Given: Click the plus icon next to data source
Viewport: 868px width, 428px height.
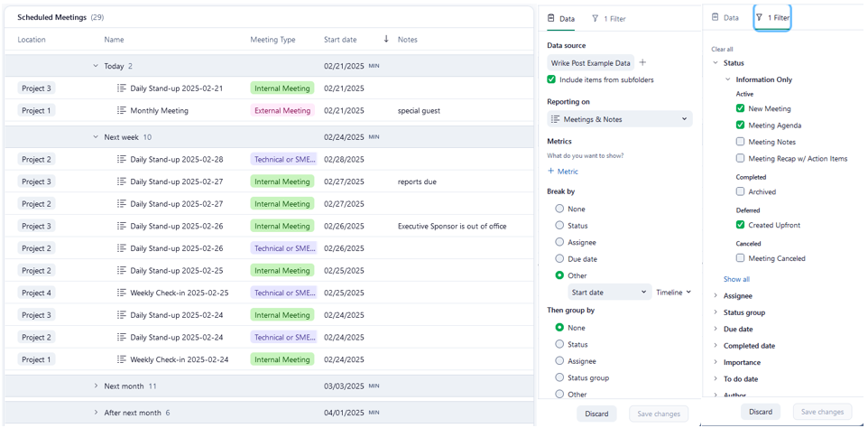Looking at the screenshot, I should (x=642, y=62).
